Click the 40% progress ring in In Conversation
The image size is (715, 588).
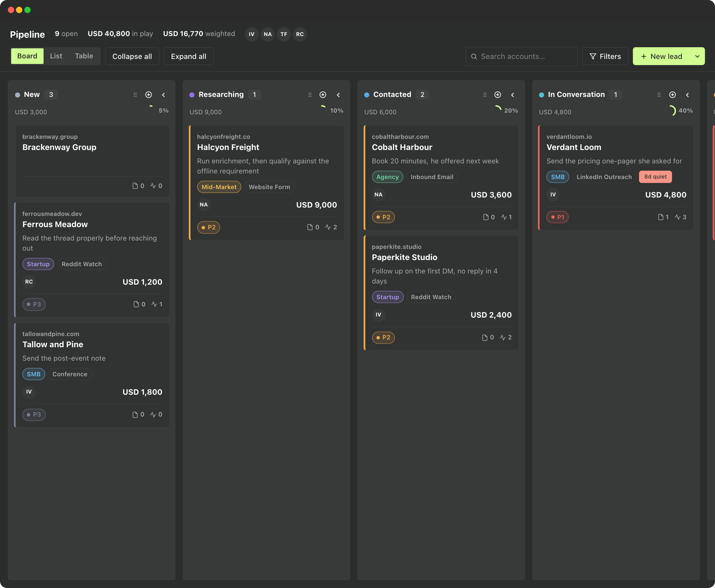(671, 111)
